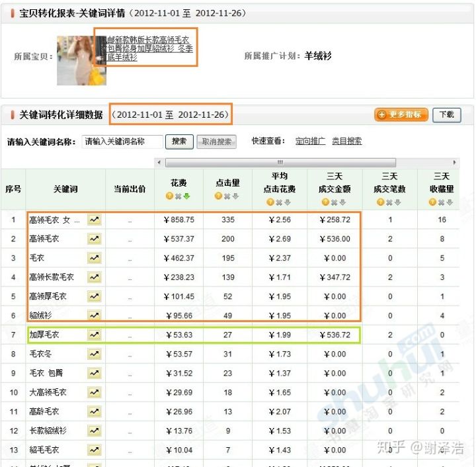Image resolution: width=476 pixels, height=467 pixels.
Task: Click help question icon under 花费 column
Action: click(169, 196)
